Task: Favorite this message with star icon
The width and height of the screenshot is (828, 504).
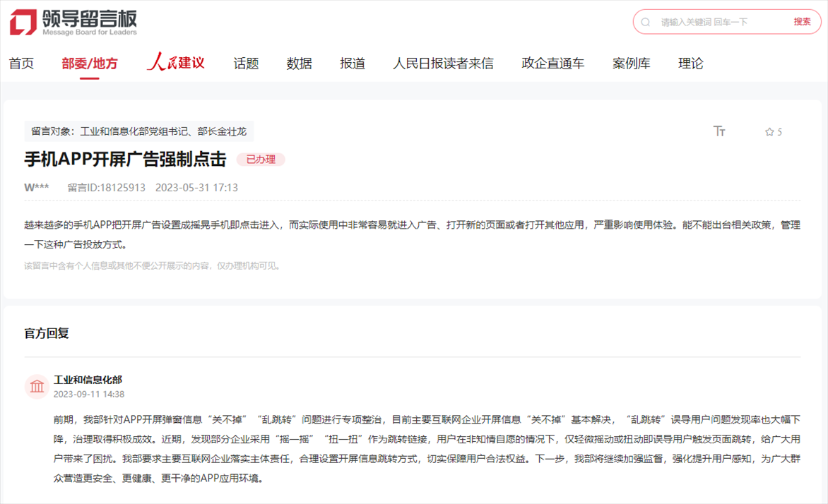Action: coord(769,132)
